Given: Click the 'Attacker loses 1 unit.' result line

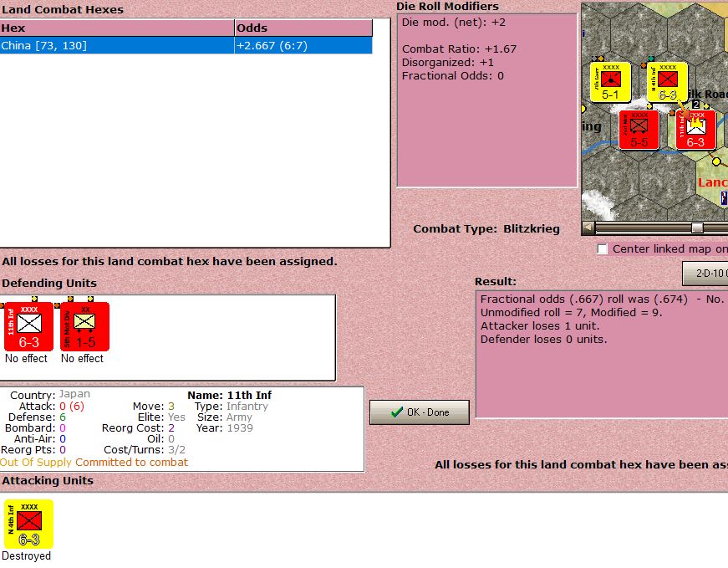Looking at the screenshot, I should [540, 326].
